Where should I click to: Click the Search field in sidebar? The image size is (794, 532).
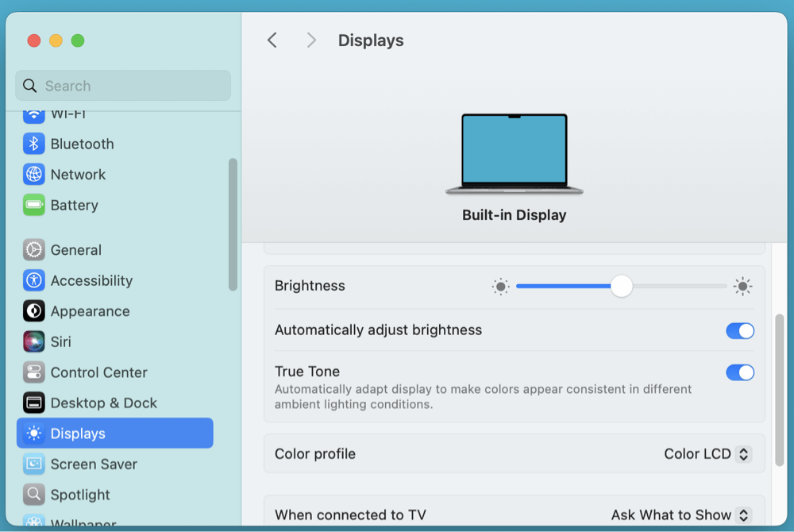click(123, 86)
